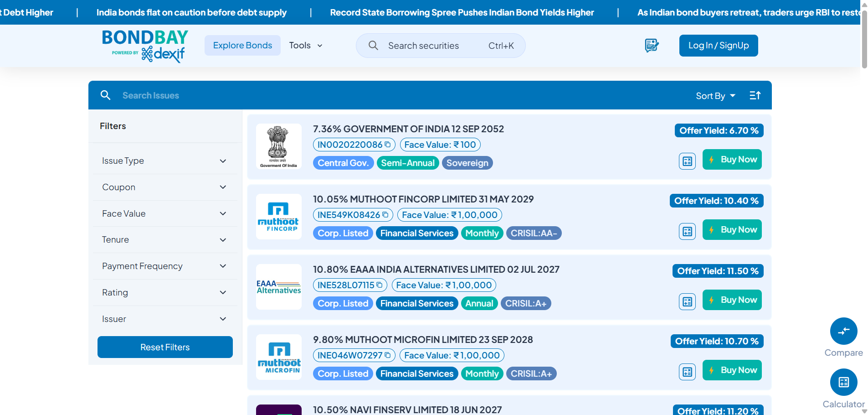
Task: Toggle sort order ascending/descending icon
Action: click(755, 95)
